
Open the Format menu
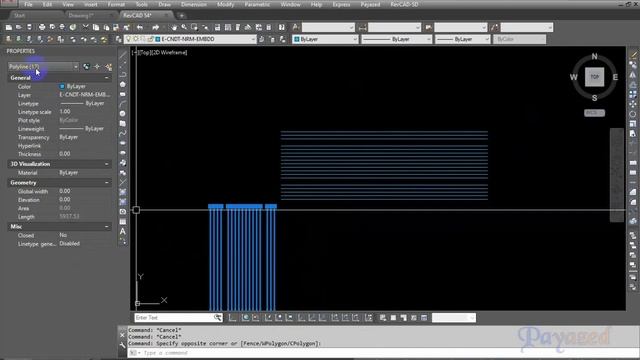116,4
